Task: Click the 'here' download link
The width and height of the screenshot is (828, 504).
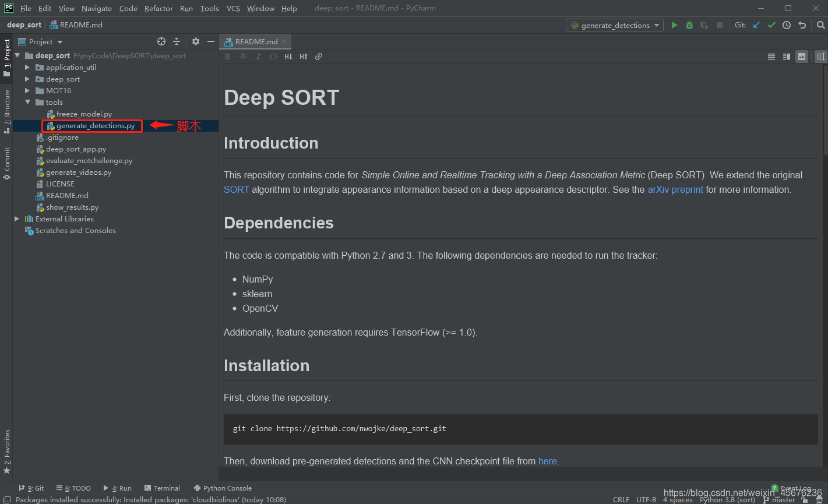Action: click(547, 461)
